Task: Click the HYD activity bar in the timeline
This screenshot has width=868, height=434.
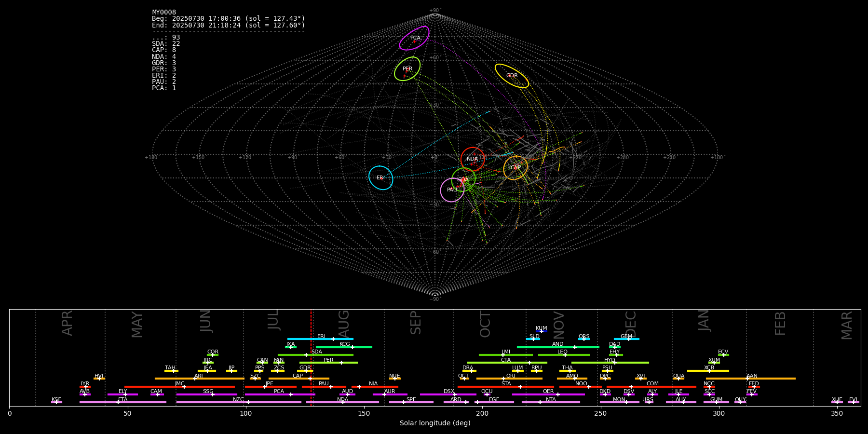Action: coord(610,363)
